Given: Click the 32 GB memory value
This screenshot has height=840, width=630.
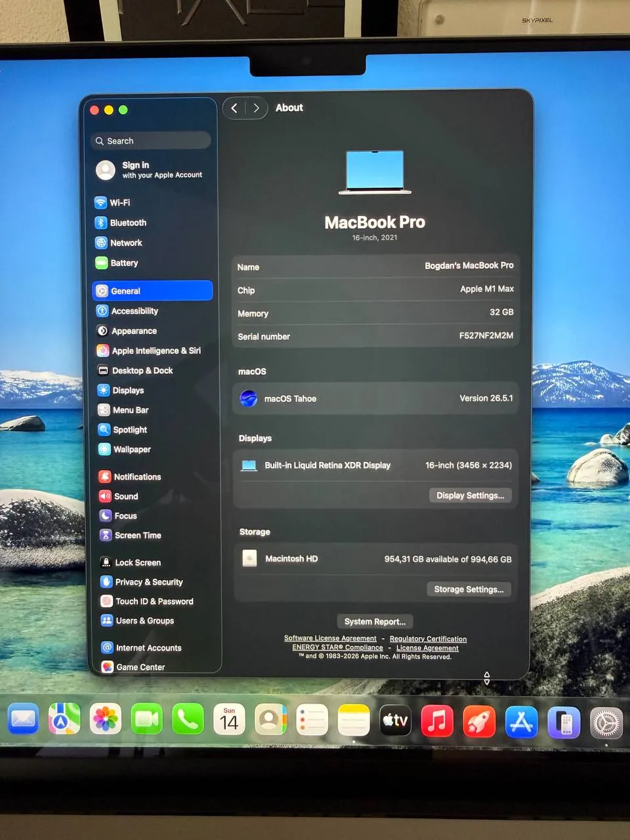Looking at the screenshot, I should [x=501, y=312].
